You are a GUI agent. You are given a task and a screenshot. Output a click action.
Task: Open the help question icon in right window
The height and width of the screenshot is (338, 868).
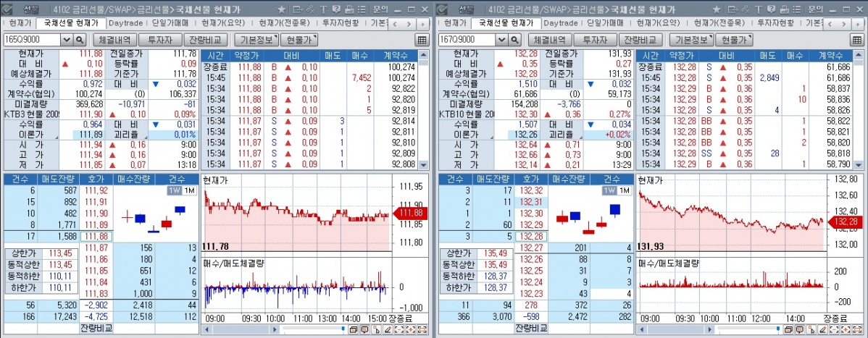tap(770, 9)
